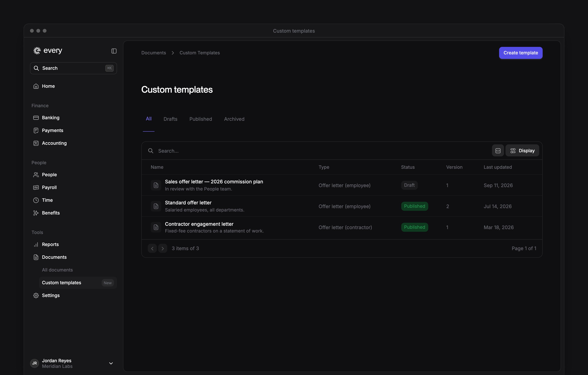
Task: Sort by the Type column header
Action: pos(324,167)
